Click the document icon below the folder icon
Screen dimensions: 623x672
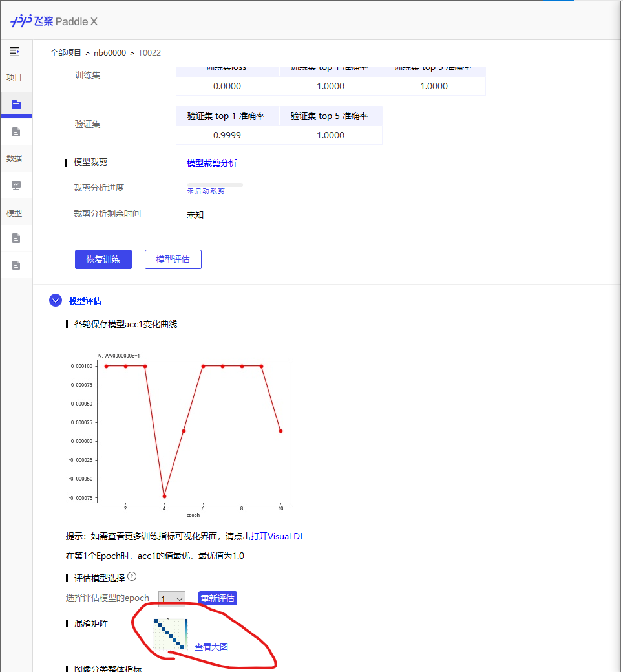(16, 132)
